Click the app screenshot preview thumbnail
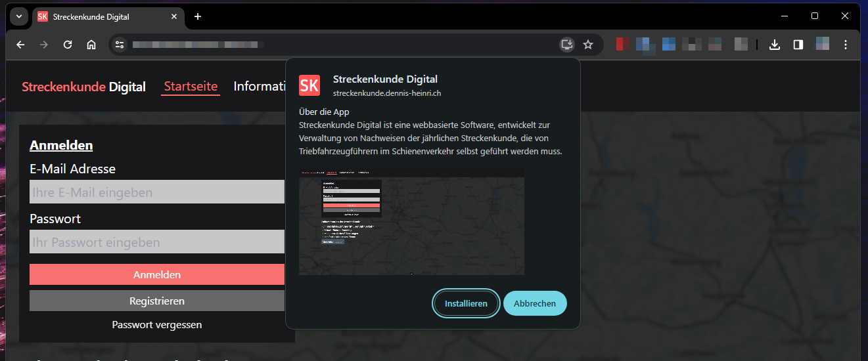Screen dimensions: 868x361 411,221
